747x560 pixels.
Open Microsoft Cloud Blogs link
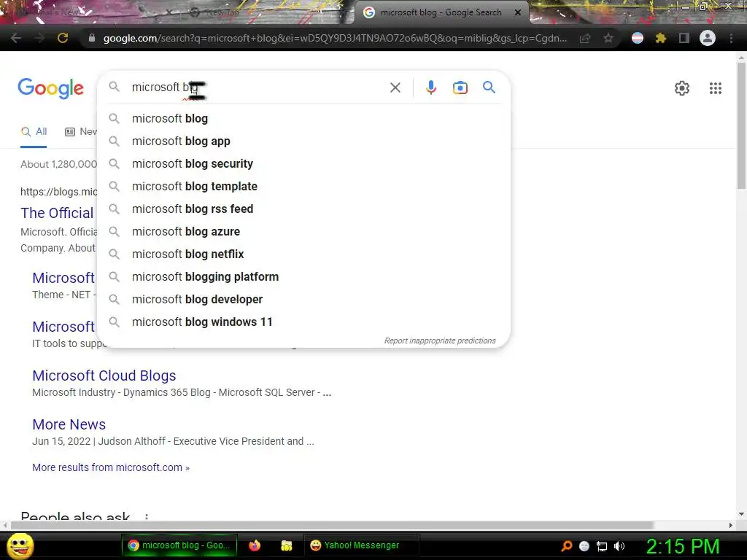pos(104,376)
